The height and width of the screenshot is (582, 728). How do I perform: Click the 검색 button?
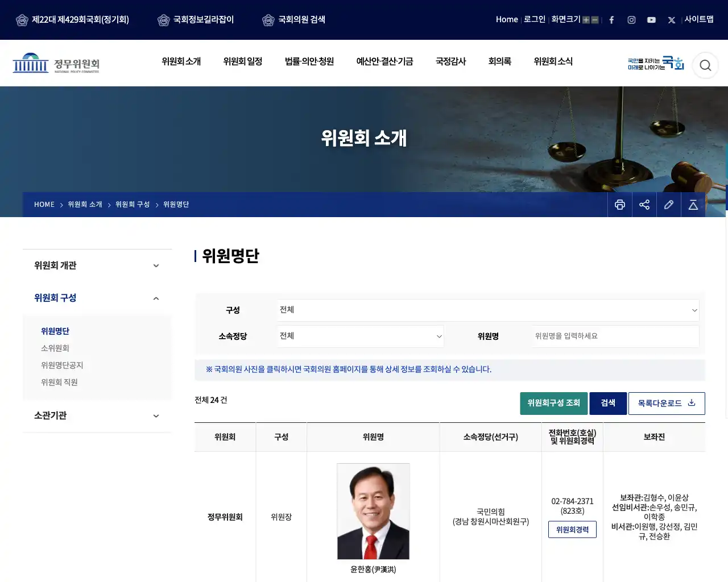click(608, 403)
